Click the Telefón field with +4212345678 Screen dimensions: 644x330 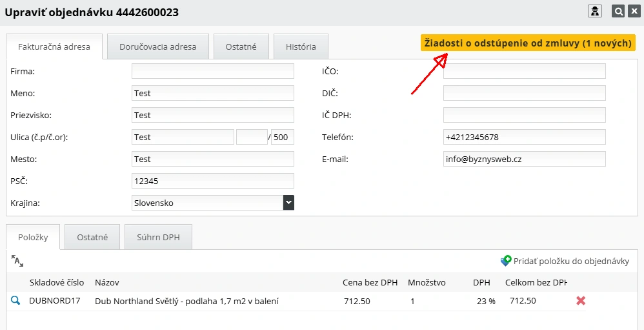[x=525, y=137]
